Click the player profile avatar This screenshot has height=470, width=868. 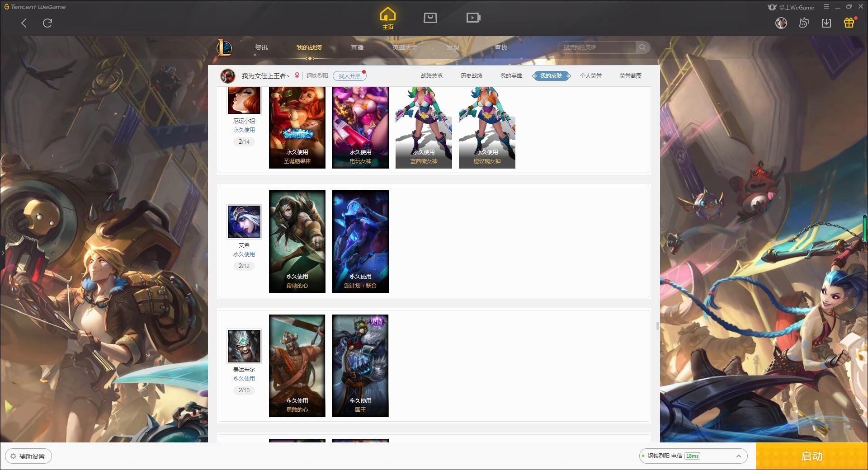pyautogui.click(x=228, y=76)
